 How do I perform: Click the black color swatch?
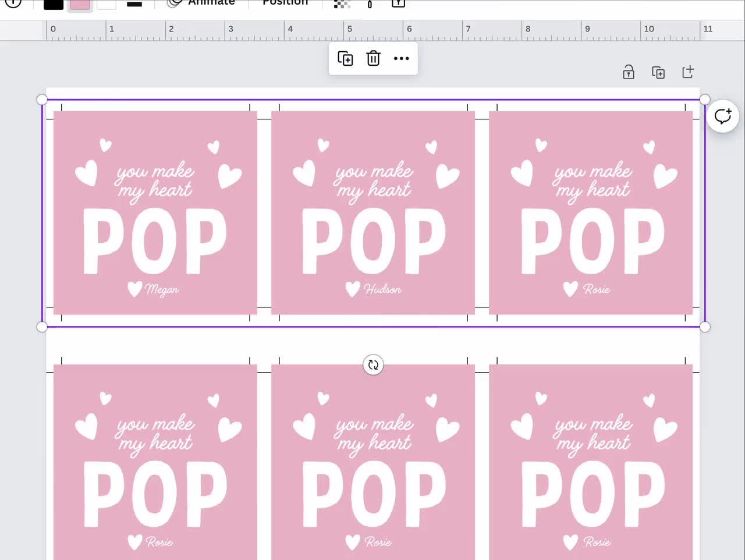[x=53, y=4]
